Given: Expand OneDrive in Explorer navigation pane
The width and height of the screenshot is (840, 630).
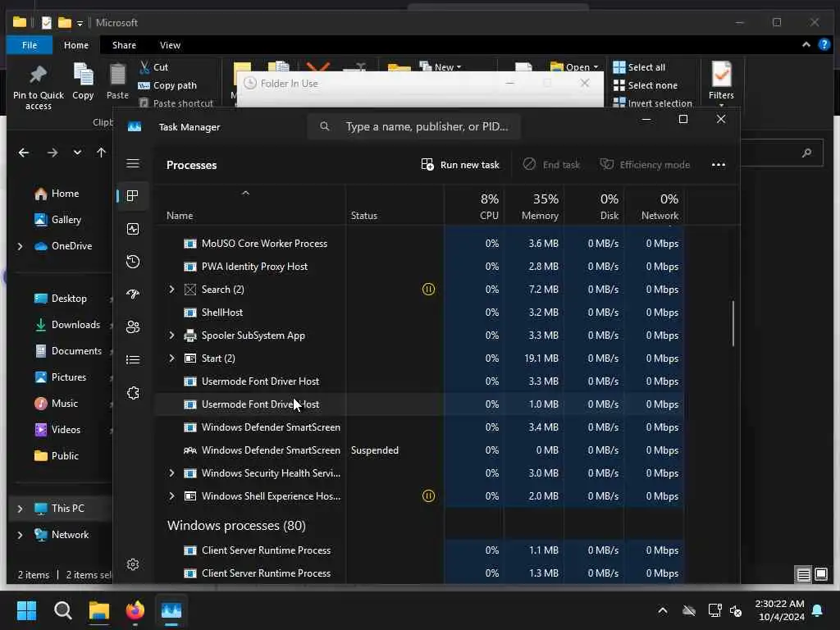Looking at the screenshot, I should (x=20, y=246).
